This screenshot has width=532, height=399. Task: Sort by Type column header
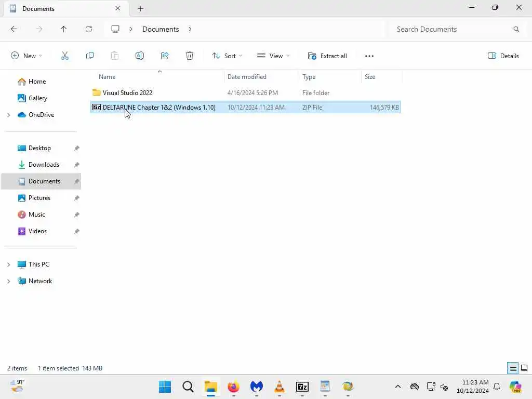coord(330,77)
